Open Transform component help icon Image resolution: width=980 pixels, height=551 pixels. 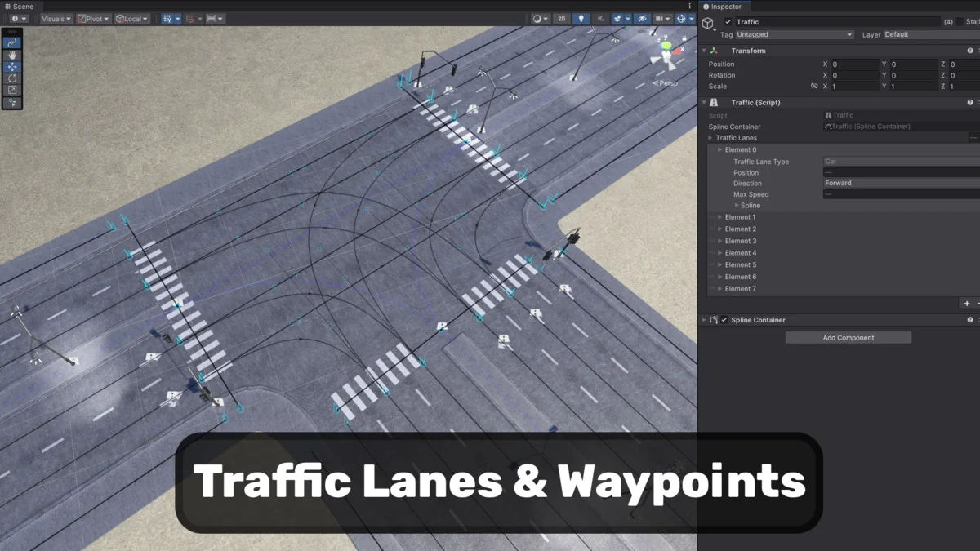point(970,51)
